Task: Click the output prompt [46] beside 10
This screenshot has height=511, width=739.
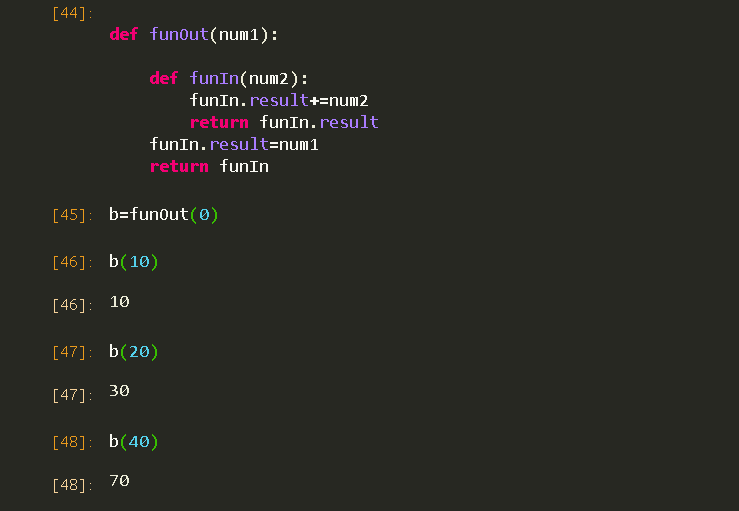Action: click(x=72, y=305)
